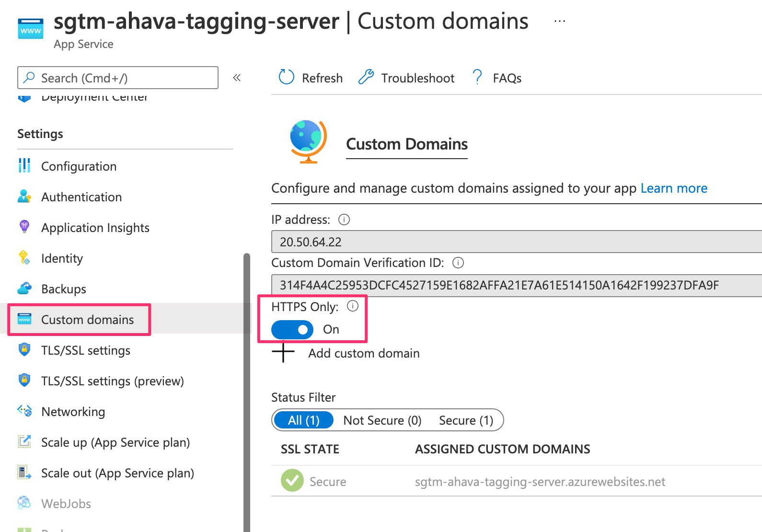Collapse the sidebar with the double chevron

(237, 78)
